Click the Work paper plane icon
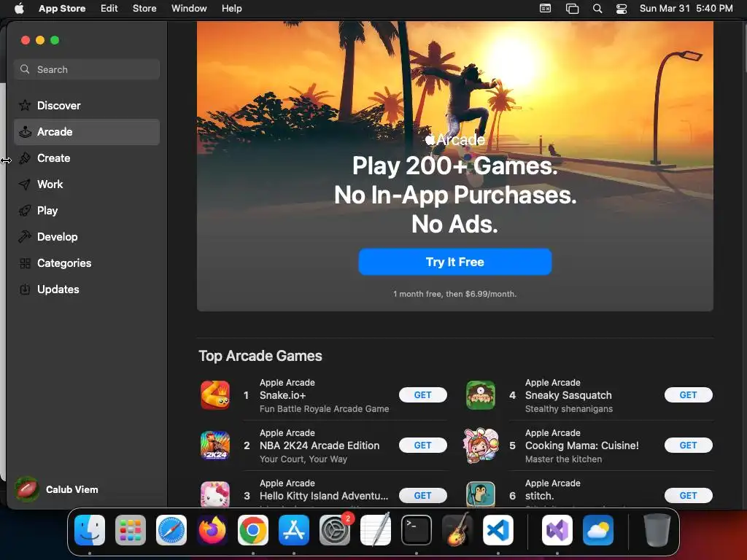This screenshot has width=747, height=560. [x=25, y=184]
